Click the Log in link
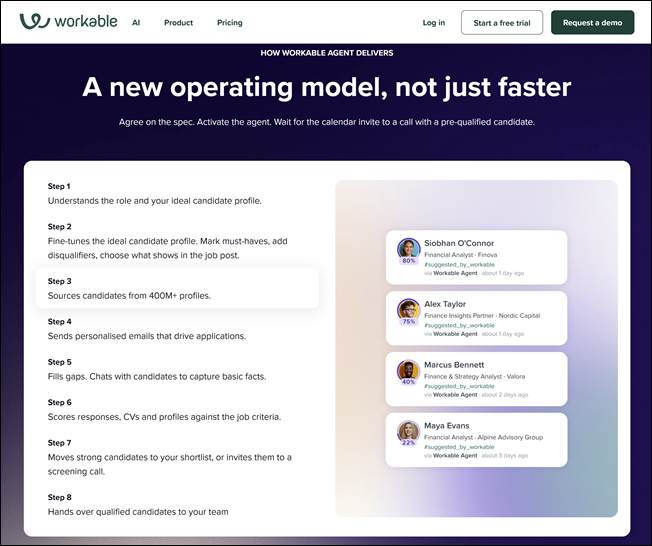652x546 pixels. click(434, 23)
